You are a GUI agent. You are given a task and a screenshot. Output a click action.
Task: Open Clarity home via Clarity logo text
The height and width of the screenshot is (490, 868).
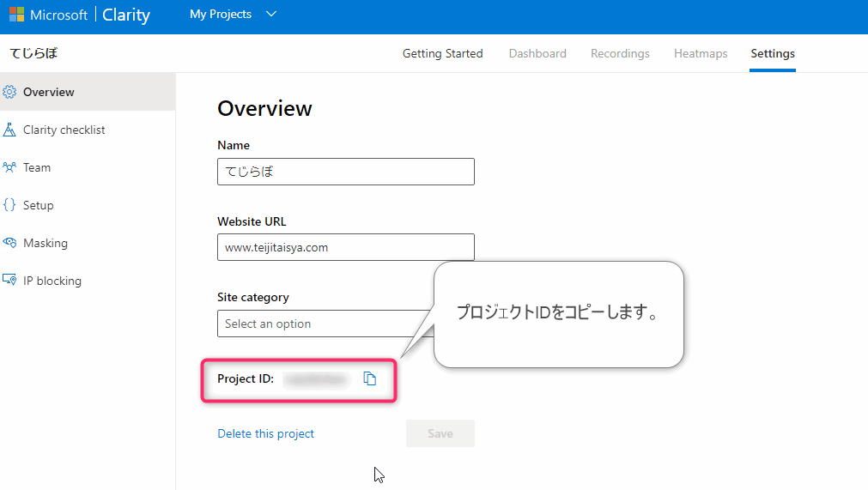coord(126,15)
